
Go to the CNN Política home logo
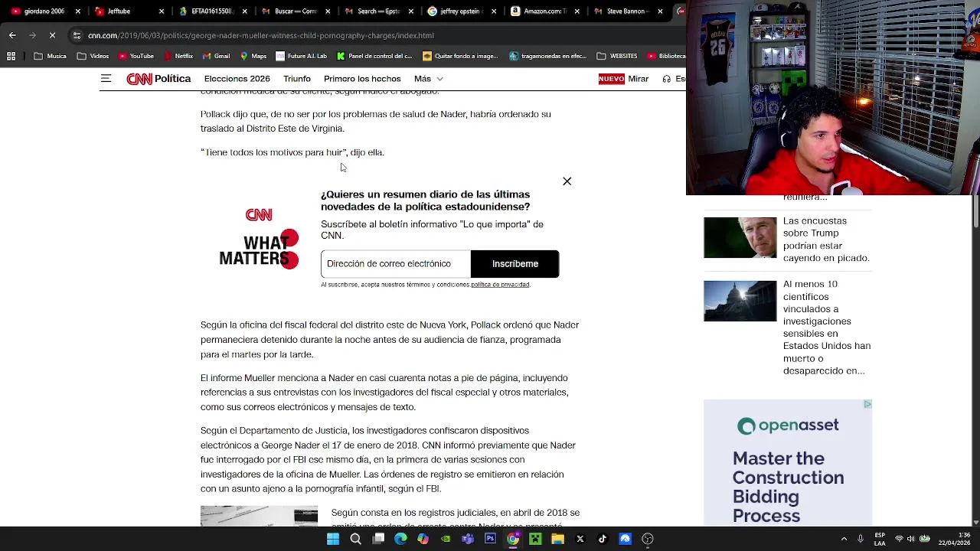158,79
